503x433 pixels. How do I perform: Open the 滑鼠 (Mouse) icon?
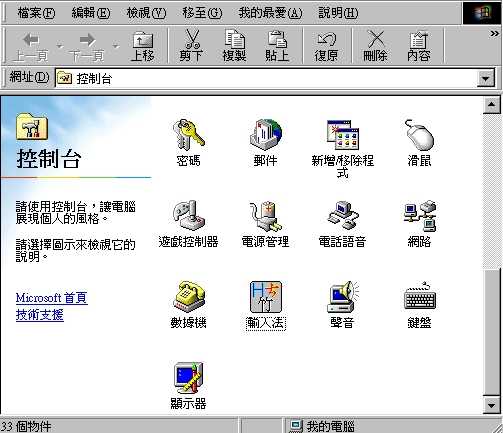[419, 143]
